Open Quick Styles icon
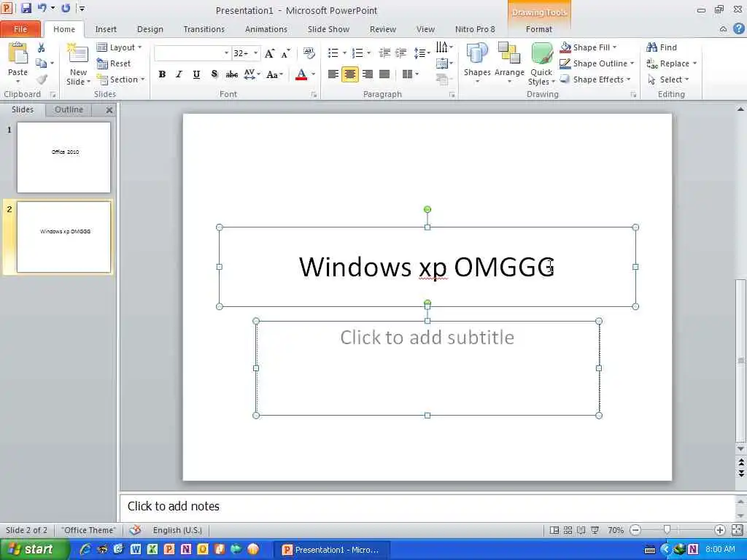 tap(542, 53)
